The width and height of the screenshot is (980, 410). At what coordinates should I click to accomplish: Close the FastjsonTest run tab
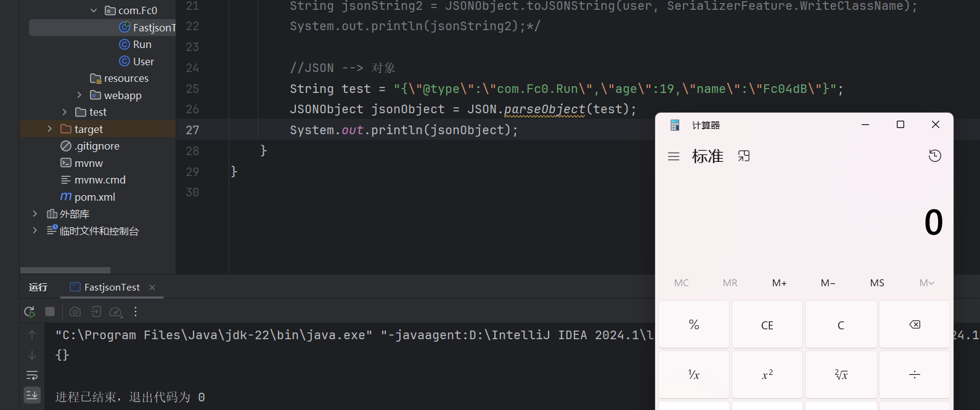point(152,287)
